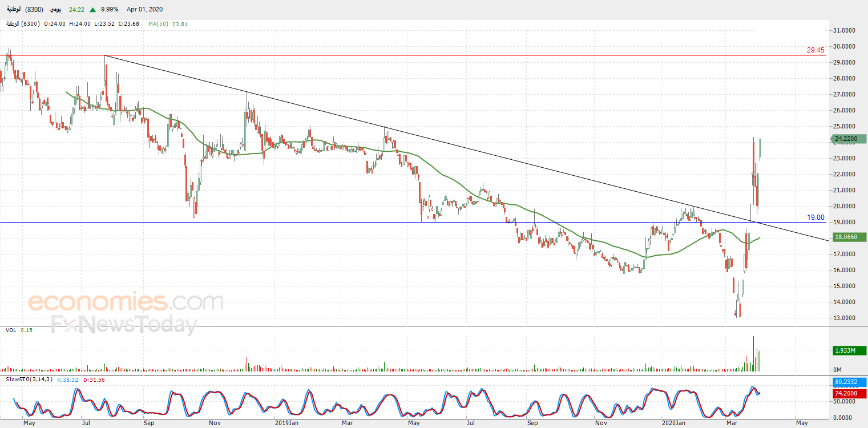868x428 pixels.
Task: Click the 0M volume axis label
Action: click(838, 370)
